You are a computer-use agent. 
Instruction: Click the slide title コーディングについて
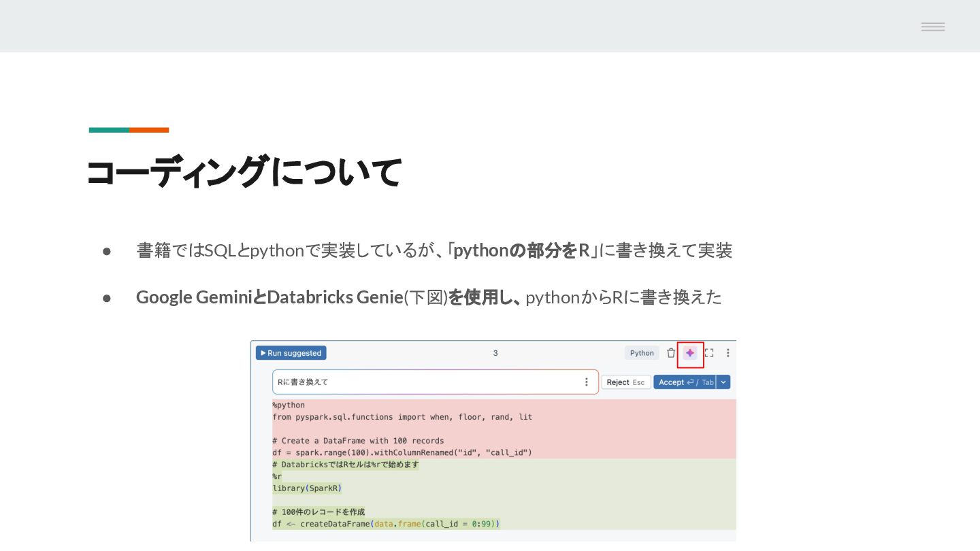(244, 171)
